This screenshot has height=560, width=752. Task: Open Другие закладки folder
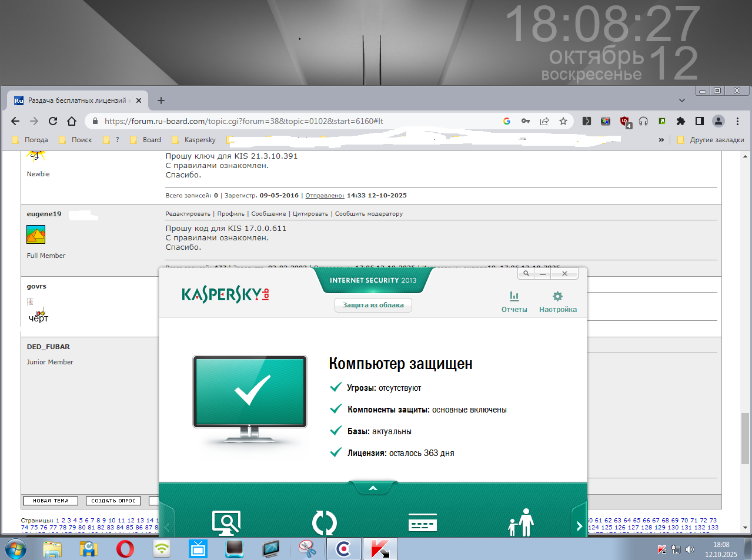coord(711,140)
